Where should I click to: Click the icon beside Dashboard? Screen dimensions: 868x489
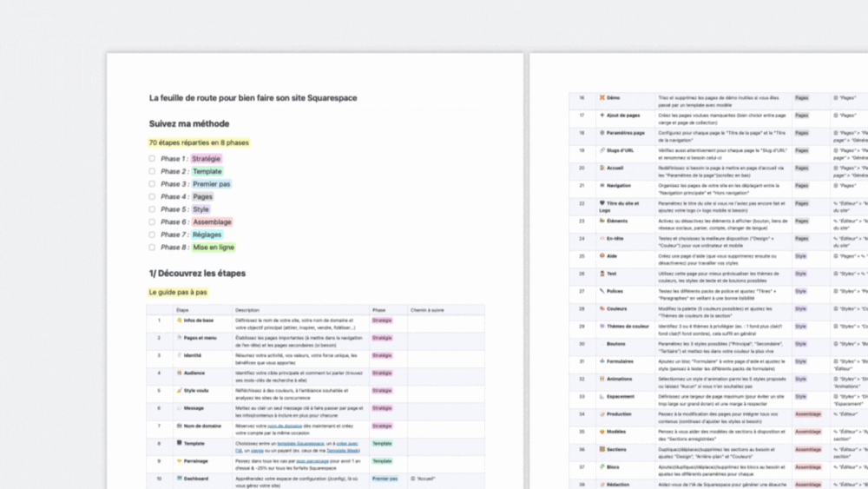click(x=180, y=478)
